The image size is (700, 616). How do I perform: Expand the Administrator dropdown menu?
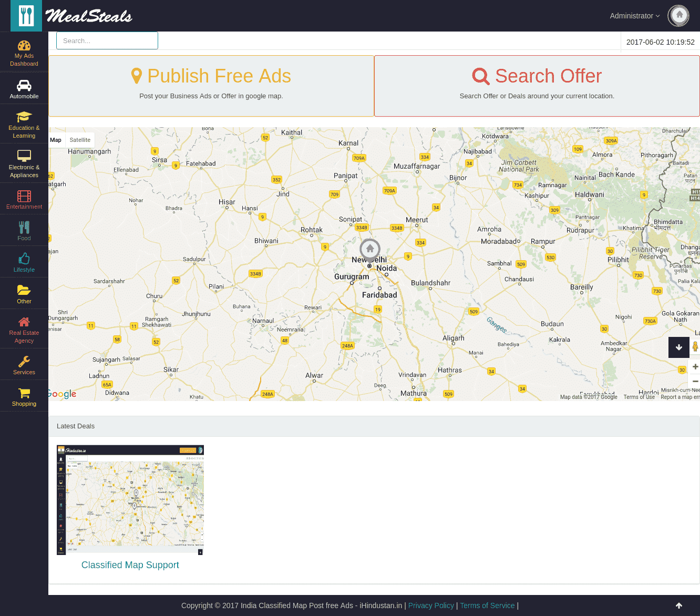click(634, 16)
